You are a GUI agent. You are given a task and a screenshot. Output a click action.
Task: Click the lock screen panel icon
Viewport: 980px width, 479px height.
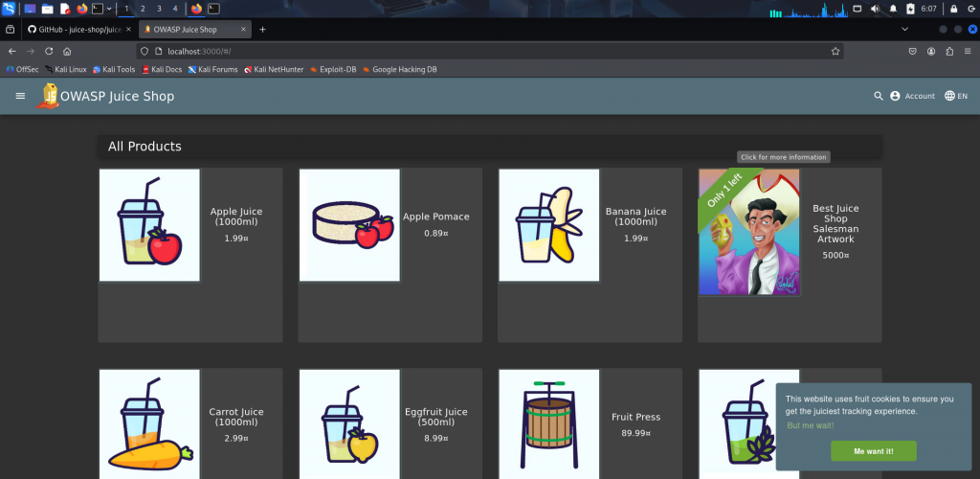pyautogui.click(x=954, y=9)
